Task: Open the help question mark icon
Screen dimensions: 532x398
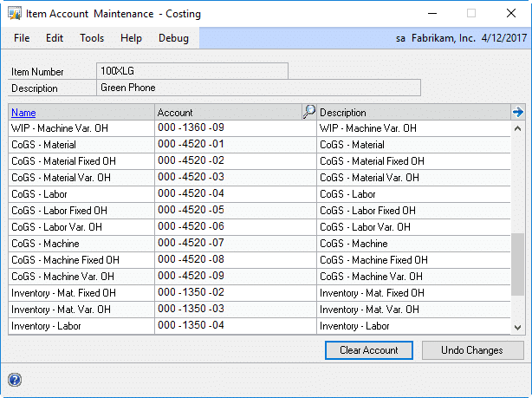Action: tap(15, 379)
